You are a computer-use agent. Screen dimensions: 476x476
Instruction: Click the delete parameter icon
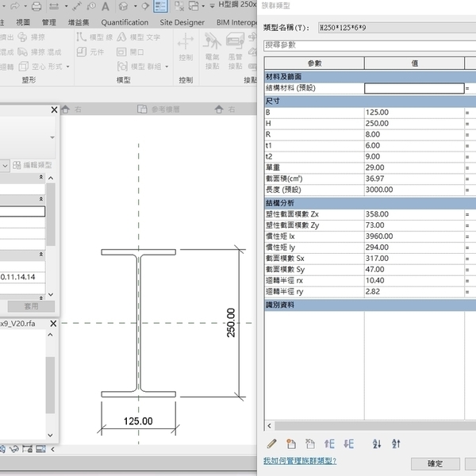pyautogui.click(x=310, y=443)
